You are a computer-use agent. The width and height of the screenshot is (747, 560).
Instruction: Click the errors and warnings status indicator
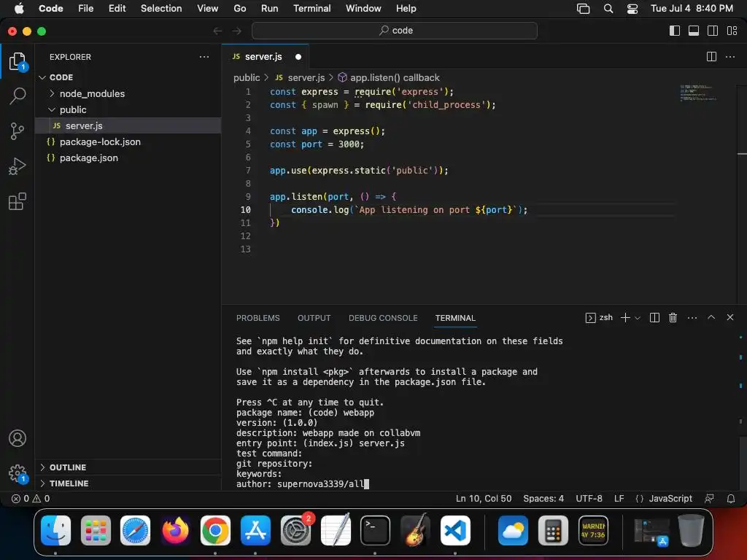point(31,499)
